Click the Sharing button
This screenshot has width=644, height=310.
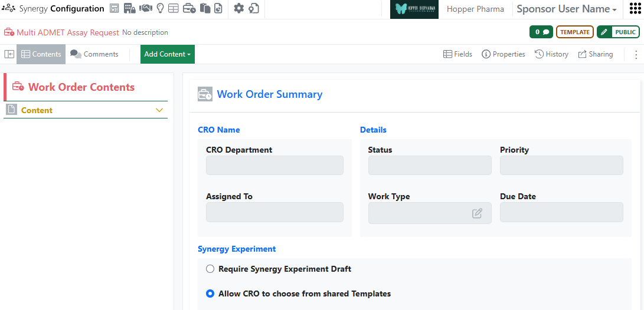point(595,54)
